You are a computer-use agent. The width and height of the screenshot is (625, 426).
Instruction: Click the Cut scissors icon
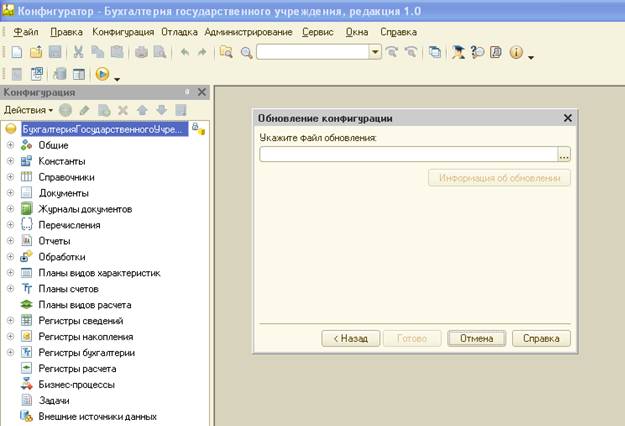pyautogui.click(x=79, y=52)
